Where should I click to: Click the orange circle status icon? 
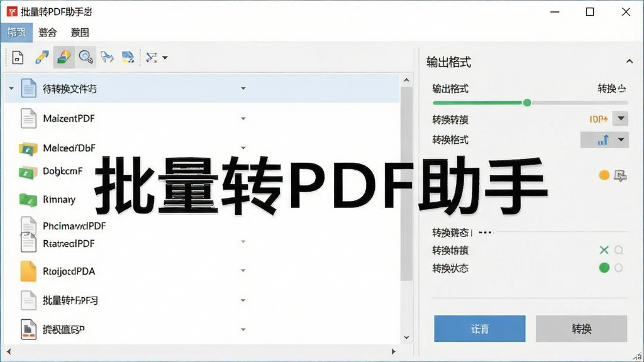pos(604,175)
